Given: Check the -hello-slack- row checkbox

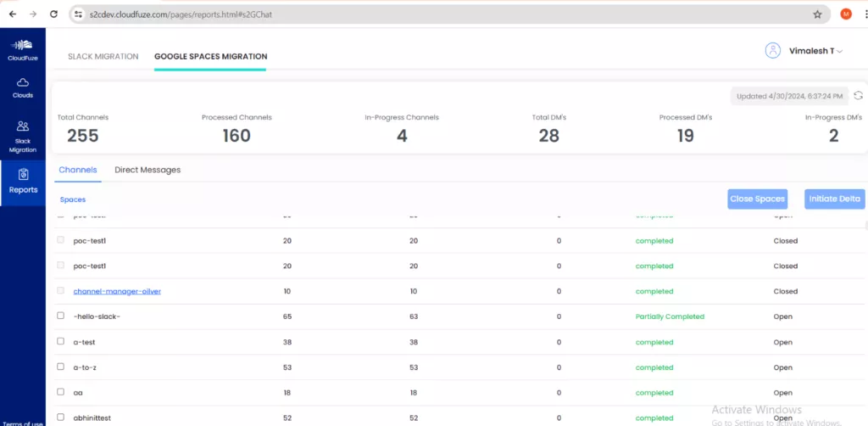Looking at the screenshot, I should click(x=61, y=316).
